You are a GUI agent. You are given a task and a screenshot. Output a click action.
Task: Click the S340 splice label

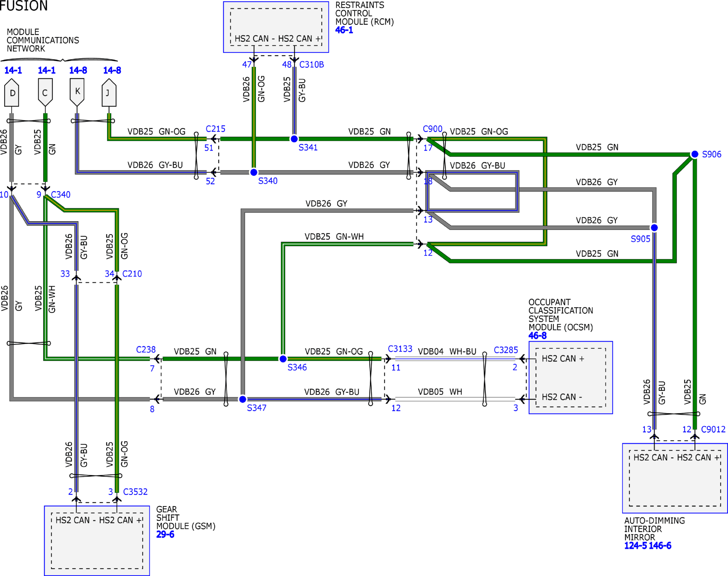coord(268,181)
